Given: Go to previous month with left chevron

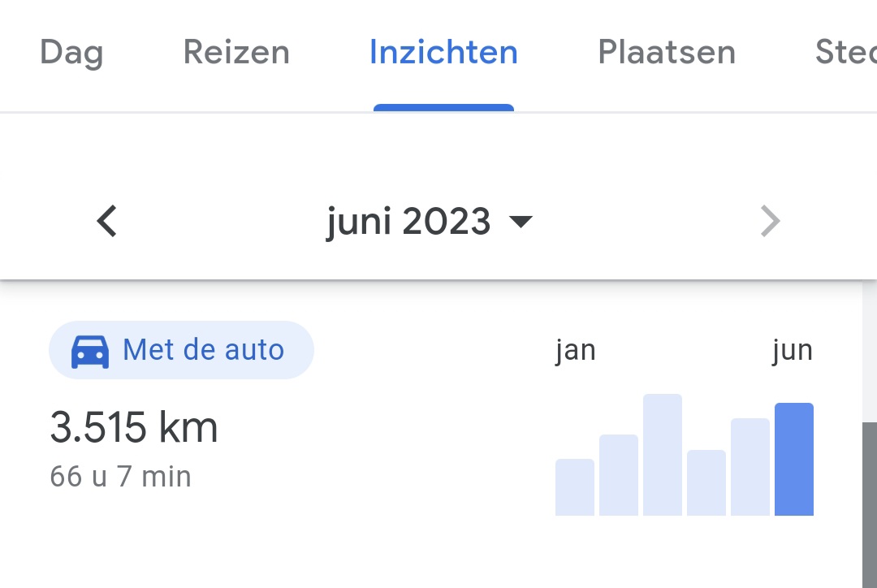Looking at the screenshot, I should coord(107,221).
